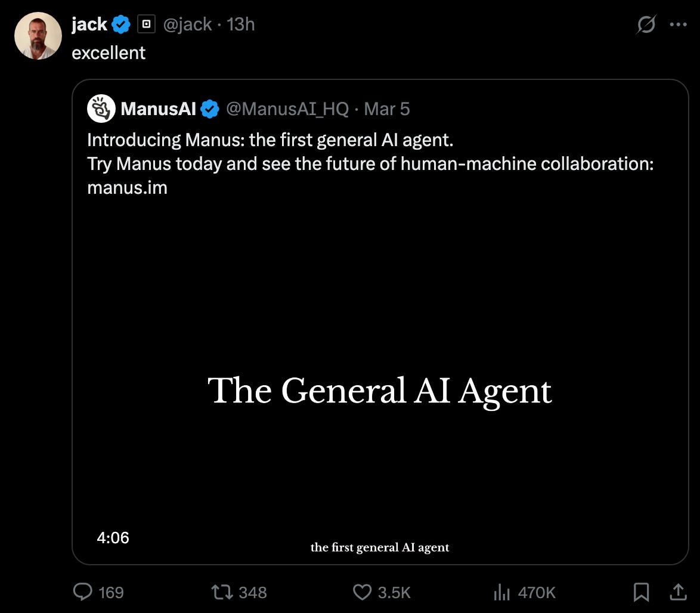Open jack's profile picture

click(38, 36)
